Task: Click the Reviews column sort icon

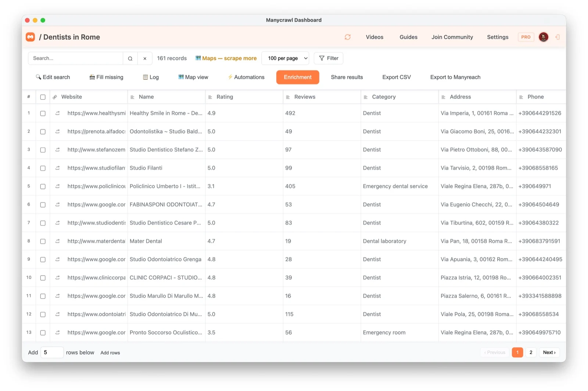Action: pos(288,97)
